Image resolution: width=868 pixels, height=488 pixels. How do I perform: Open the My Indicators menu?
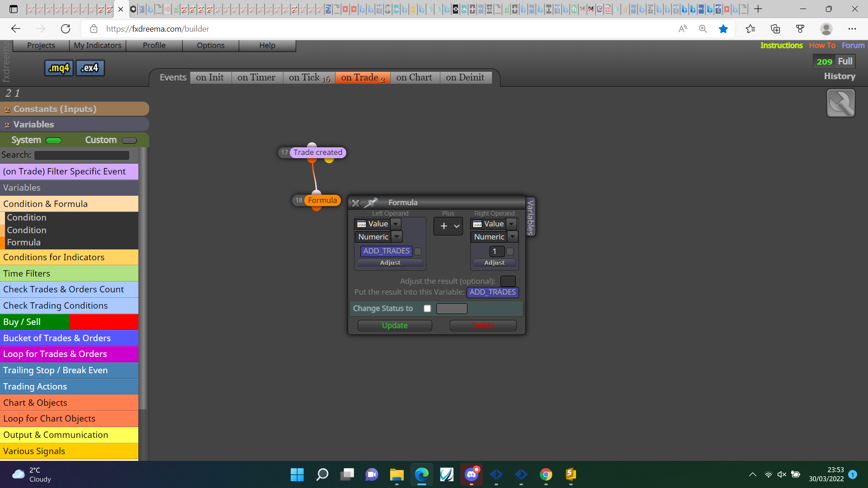pyautogui.click(x=98, y=45)
